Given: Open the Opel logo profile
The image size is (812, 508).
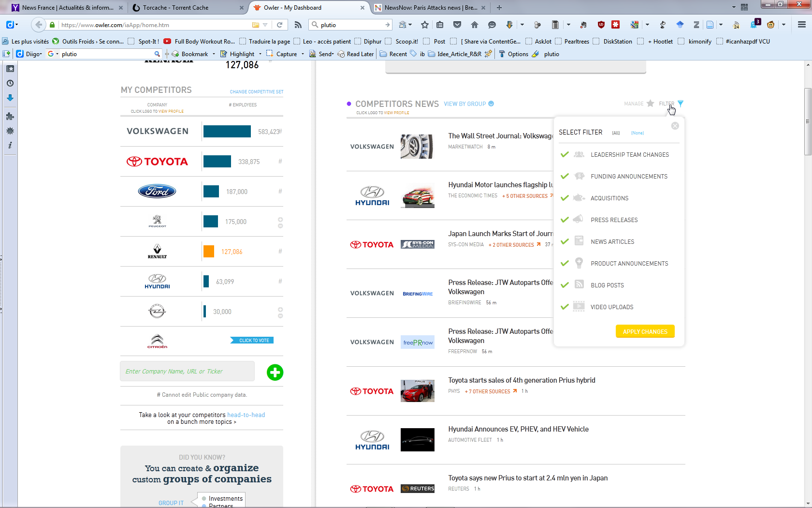Looking at the screenshot, I should tap(157, 311).
